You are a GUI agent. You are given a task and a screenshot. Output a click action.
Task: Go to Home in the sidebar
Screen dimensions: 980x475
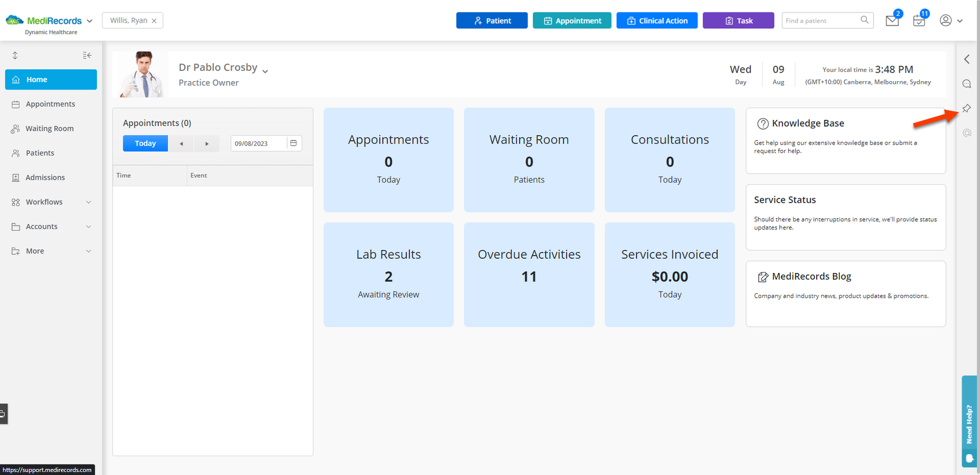(51, 79)
